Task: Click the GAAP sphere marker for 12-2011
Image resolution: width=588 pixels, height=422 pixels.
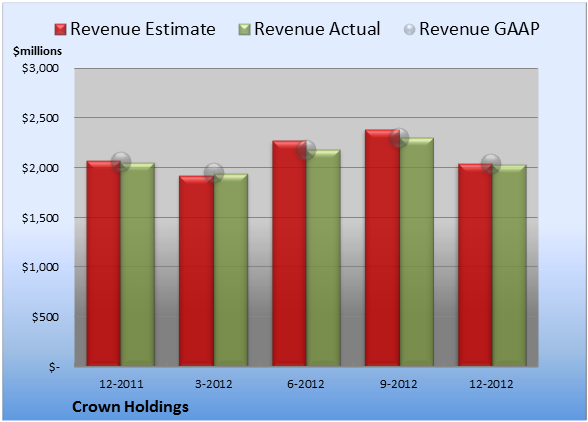Action: (121, 162)
